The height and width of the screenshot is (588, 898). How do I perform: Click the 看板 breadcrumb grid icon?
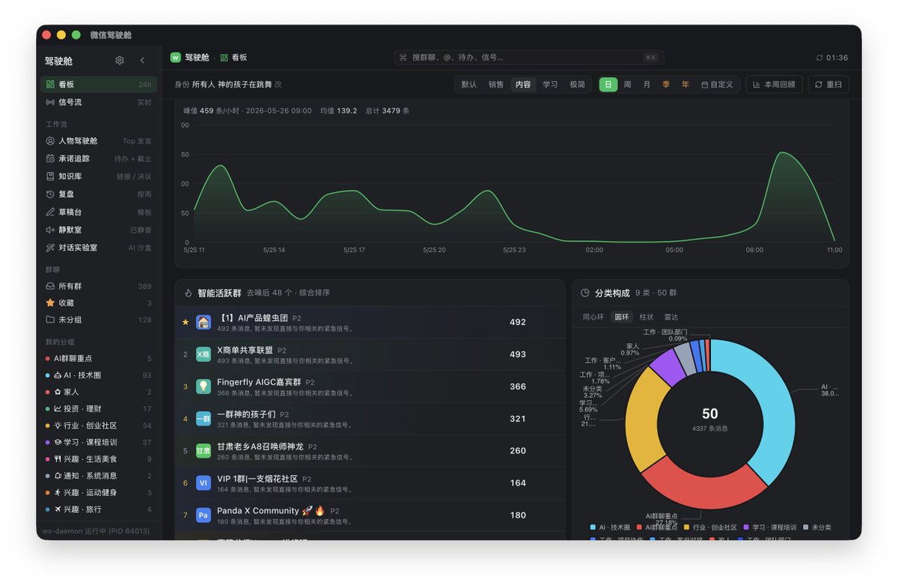tap(224, 58)
